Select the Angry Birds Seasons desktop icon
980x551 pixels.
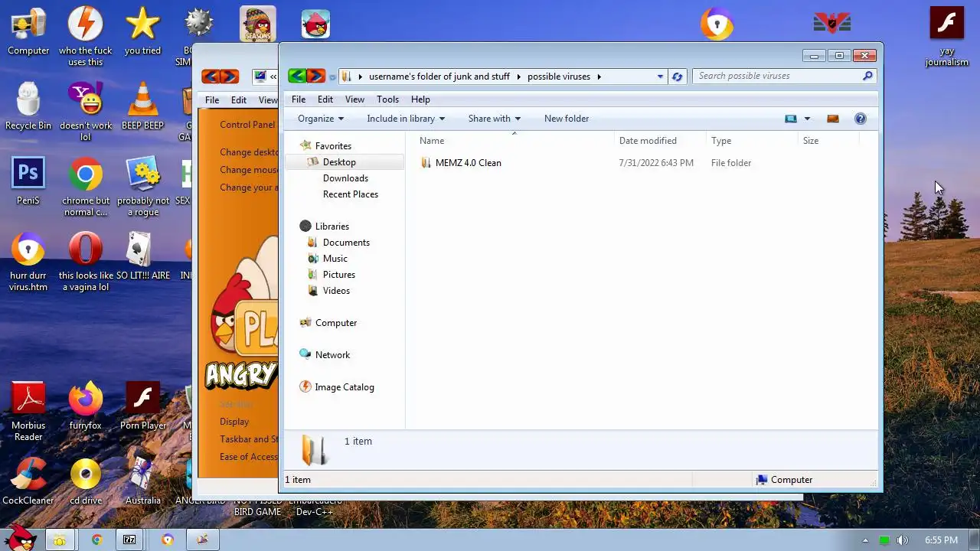coord(257,24)
